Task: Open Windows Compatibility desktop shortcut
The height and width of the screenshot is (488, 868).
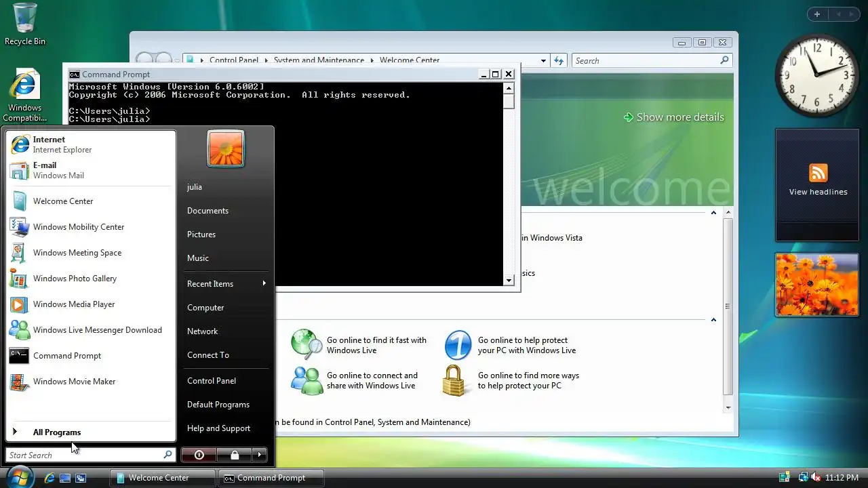Action: [25, 96]
